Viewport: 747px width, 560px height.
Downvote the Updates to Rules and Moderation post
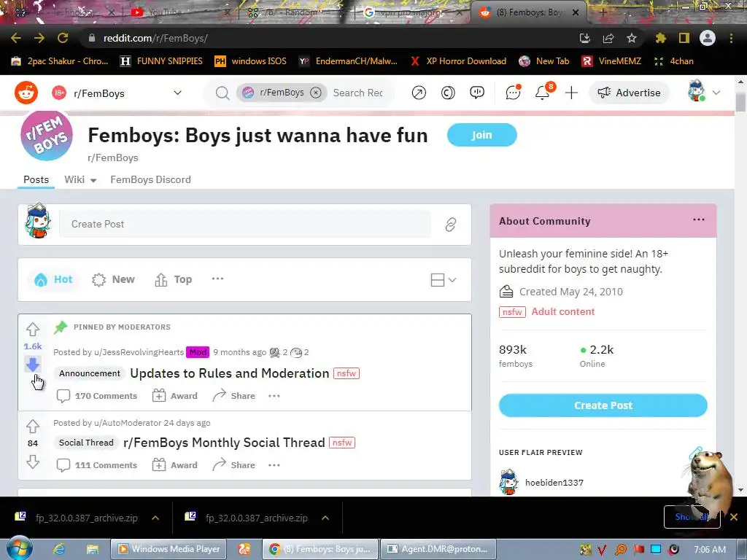pos(33,365)
